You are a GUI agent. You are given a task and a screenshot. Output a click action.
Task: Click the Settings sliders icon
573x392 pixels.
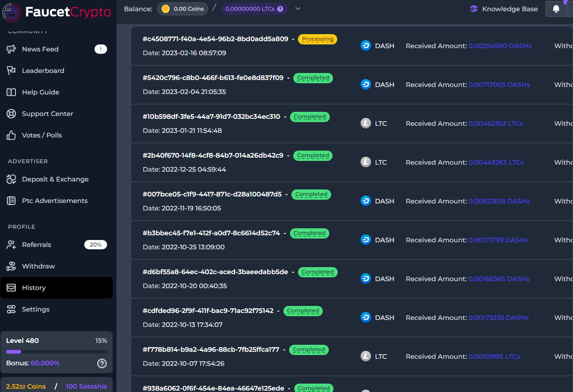coord(11,309)
